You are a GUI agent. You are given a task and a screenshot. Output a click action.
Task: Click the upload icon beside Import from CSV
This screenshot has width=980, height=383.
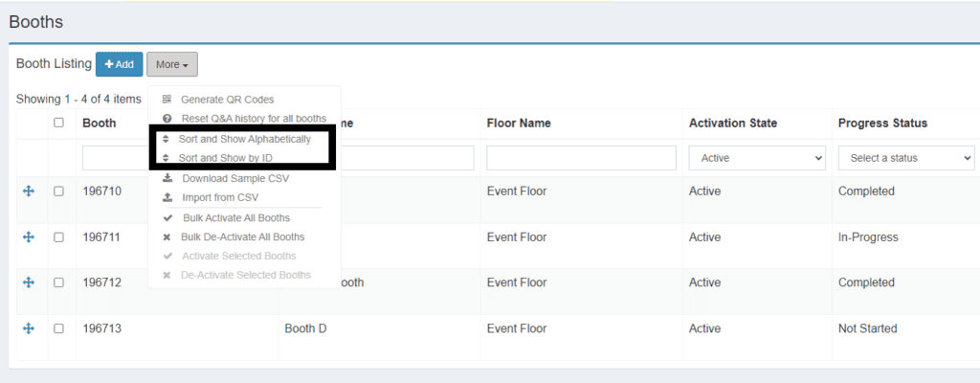tap(167, 198)
